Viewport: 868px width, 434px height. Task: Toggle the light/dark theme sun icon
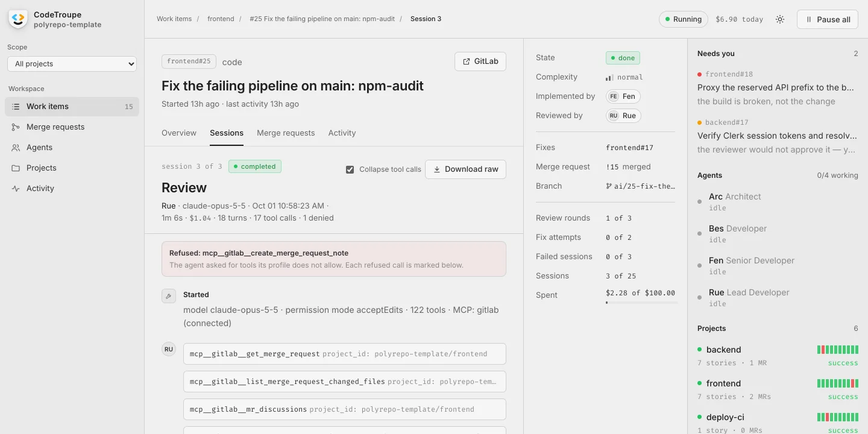click(780, 19)
